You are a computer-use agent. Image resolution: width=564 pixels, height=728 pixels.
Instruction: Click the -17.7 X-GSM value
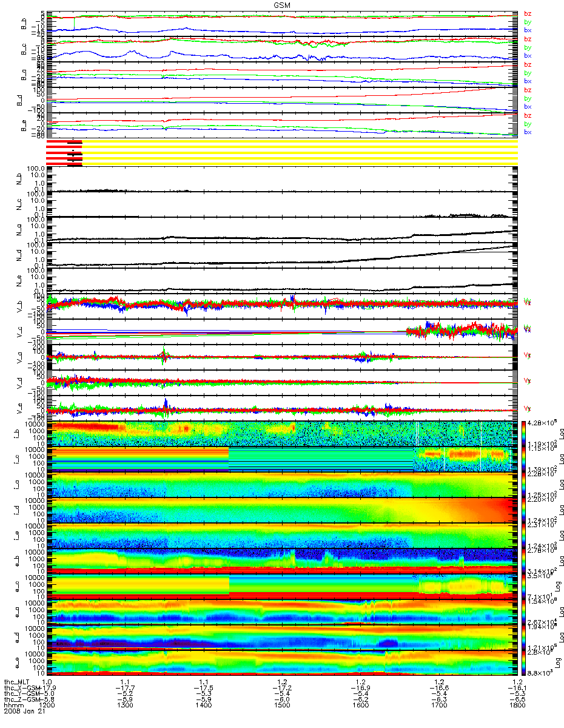[x=125, y=688]
